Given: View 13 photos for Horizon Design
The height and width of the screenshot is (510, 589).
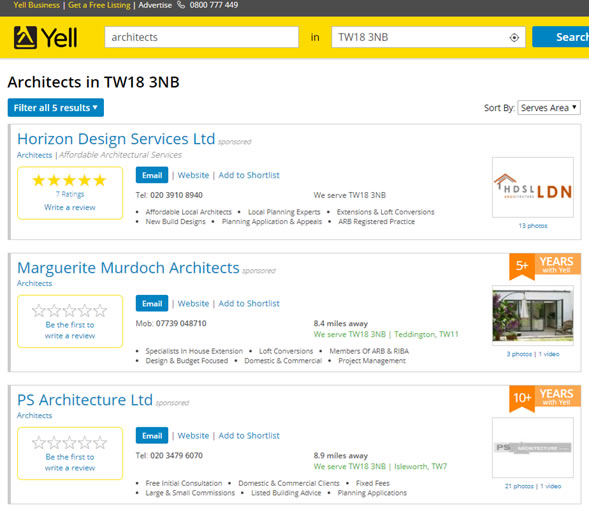Looking at the screenshot, I should tap(533, 226).
